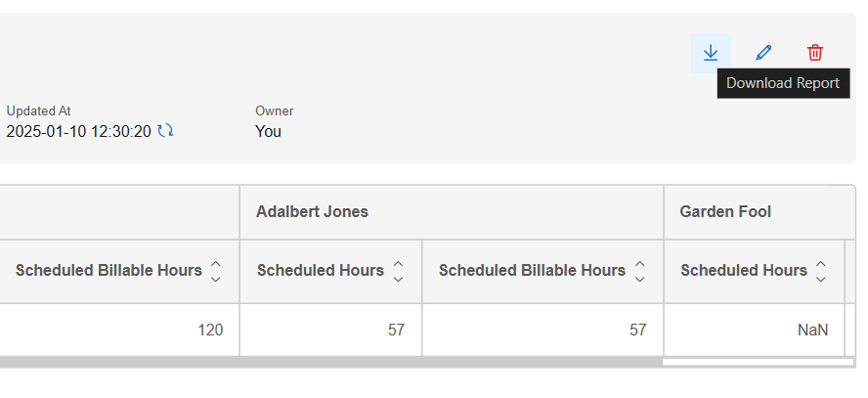Refresh the Updated At timestamp
Screen dimensions: 868x398
point(165,131)
